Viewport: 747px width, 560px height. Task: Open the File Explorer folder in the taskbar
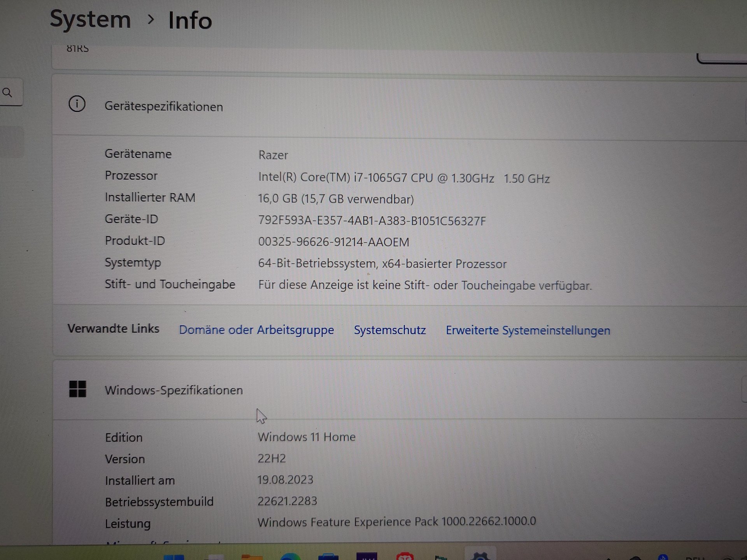pyautogui.click(x=252, y=557)
